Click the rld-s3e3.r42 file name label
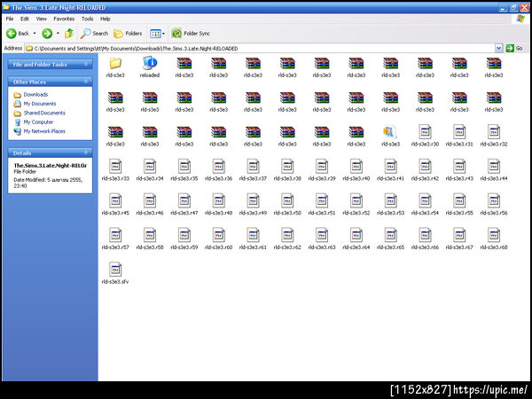This screenshot has width=532, height=399. click(x=425, y=178)
